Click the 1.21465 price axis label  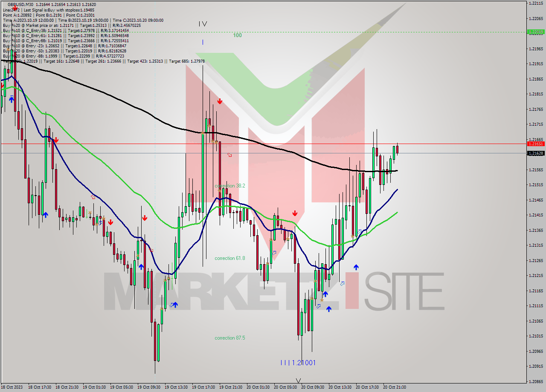point(536,200)
